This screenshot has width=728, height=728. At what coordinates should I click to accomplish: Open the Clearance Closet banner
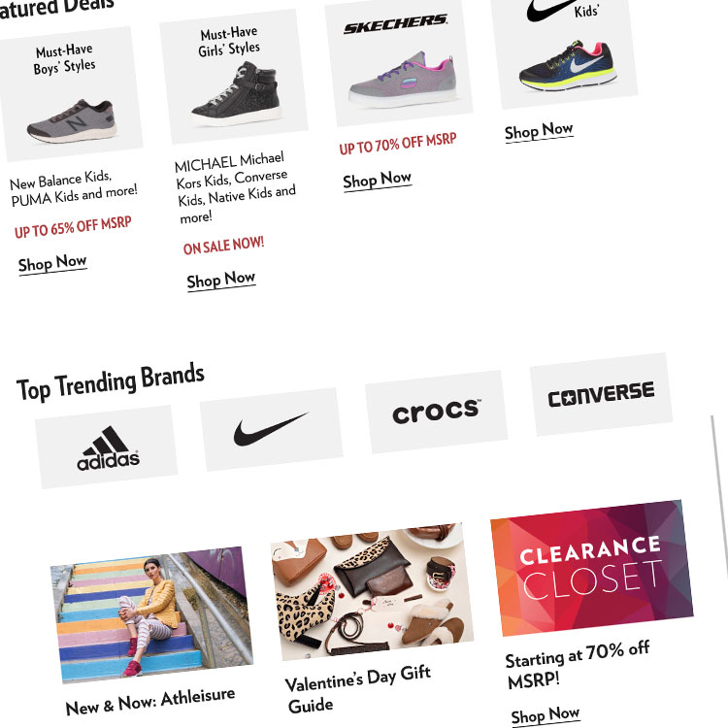[x=592, y=568]
